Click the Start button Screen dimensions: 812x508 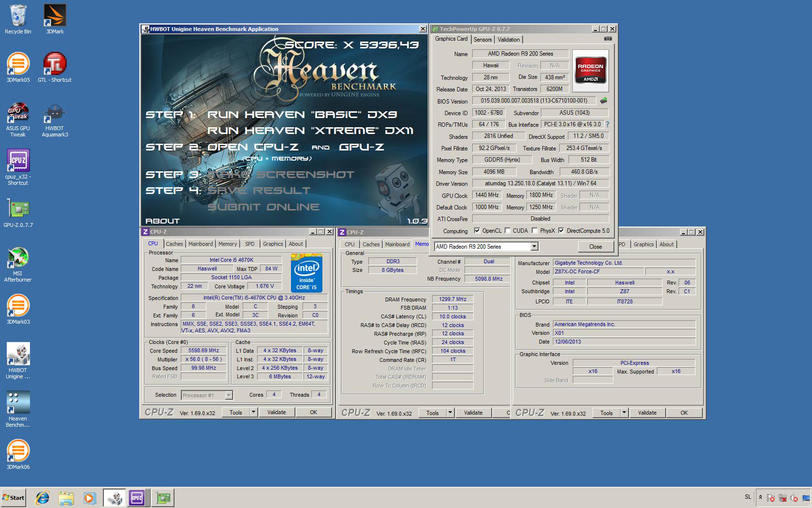[14, 497]
